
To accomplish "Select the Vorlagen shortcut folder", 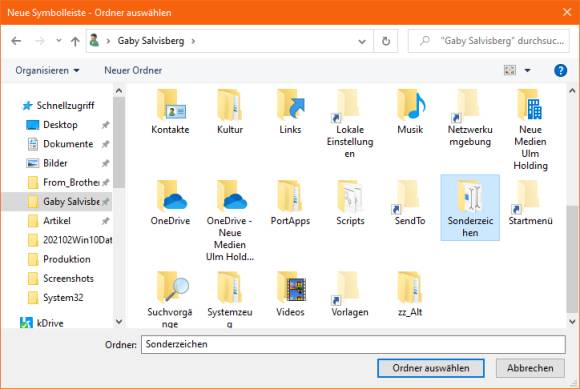I will coord(350,295).
